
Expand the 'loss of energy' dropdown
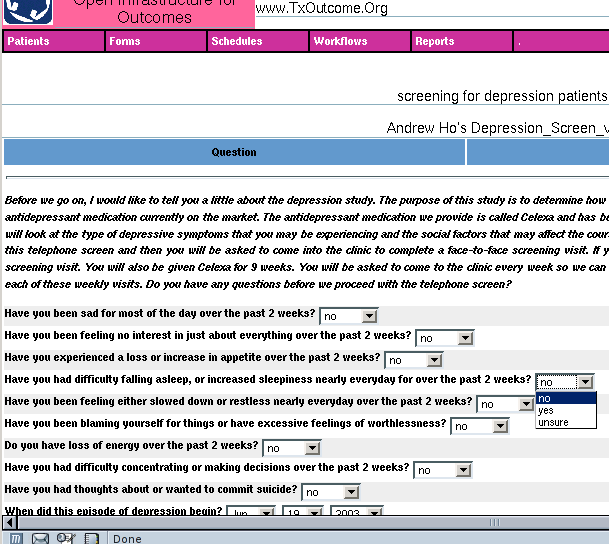coord(311,448)
